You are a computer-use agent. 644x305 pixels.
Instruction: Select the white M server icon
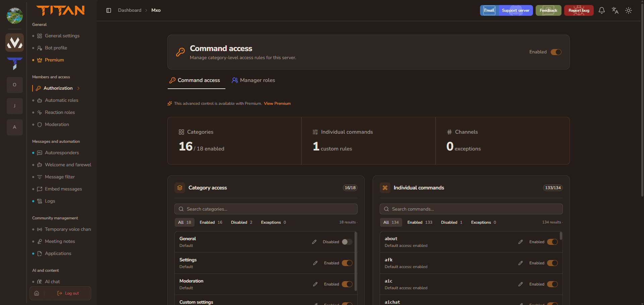(15, 42)
